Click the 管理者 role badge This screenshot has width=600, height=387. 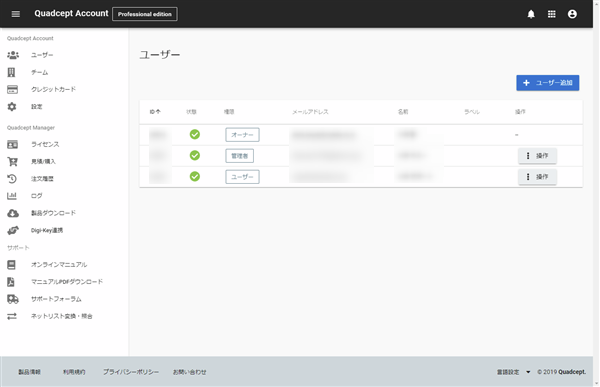click(x=240, y=156)
